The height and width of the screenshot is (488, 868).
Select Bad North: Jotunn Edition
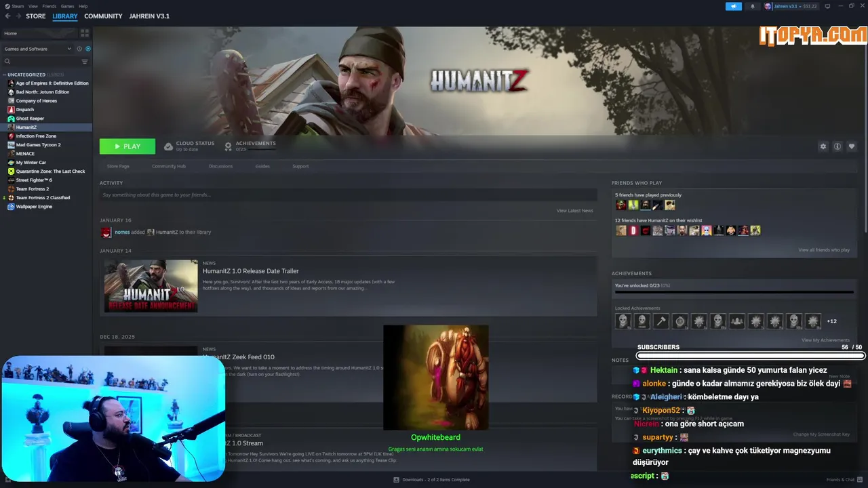pos(43,92)
